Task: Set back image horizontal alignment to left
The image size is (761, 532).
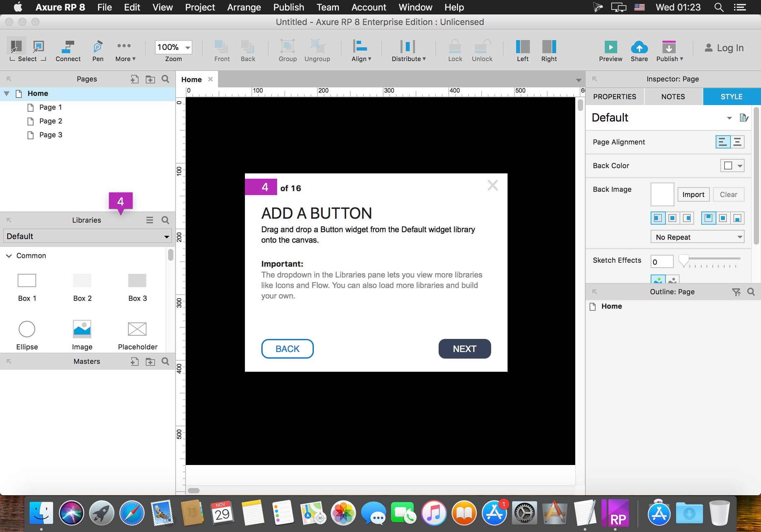Action: click(658, 218)
